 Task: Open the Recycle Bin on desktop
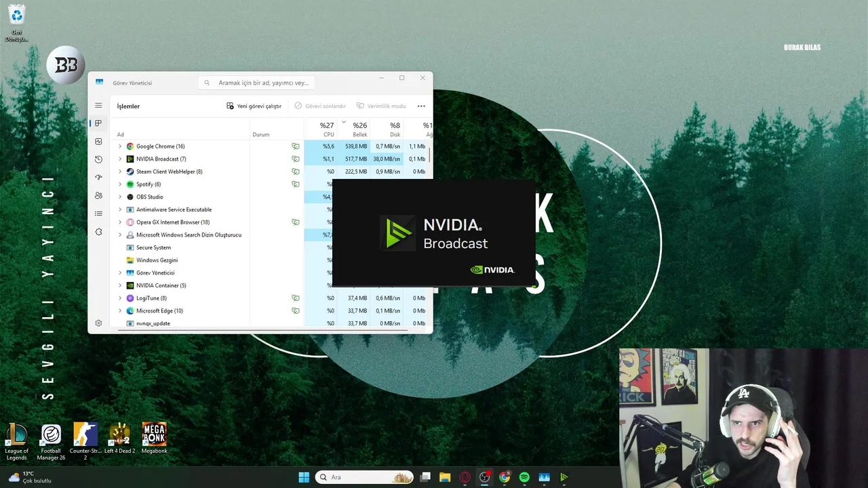tap(16, 22)
